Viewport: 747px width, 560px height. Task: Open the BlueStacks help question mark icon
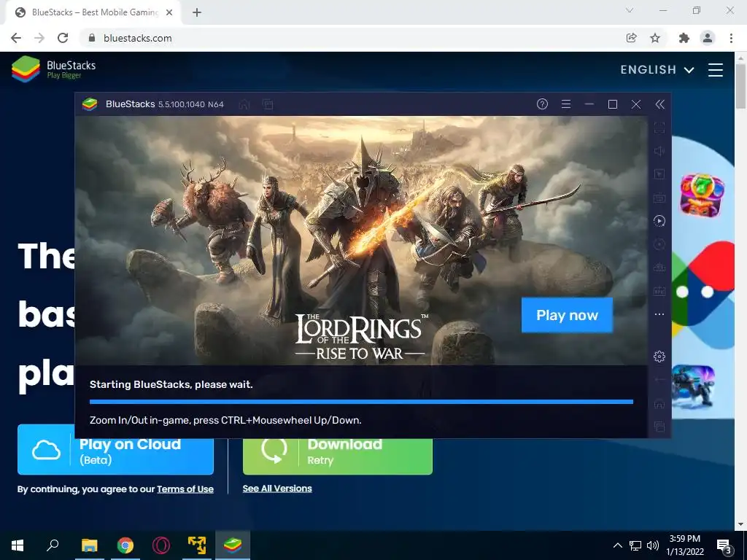[x=542, y=104]
